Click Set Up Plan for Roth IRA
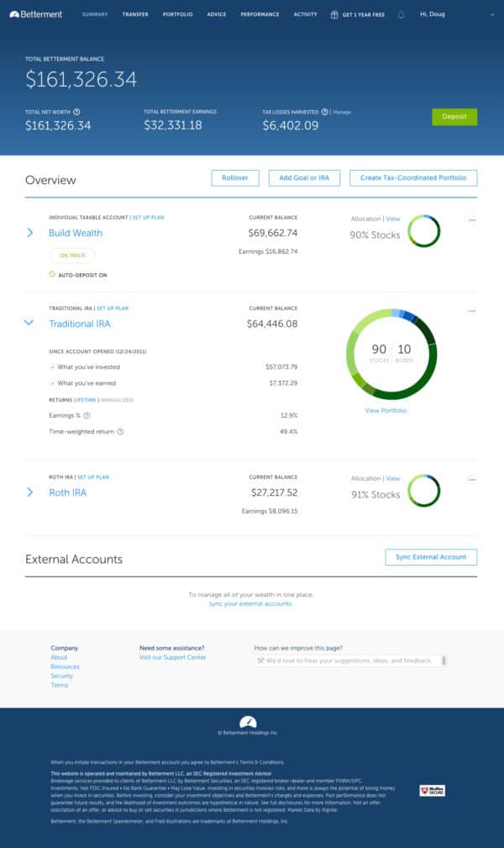The width and height of the screenshot is (504, 848). (93, 477)
